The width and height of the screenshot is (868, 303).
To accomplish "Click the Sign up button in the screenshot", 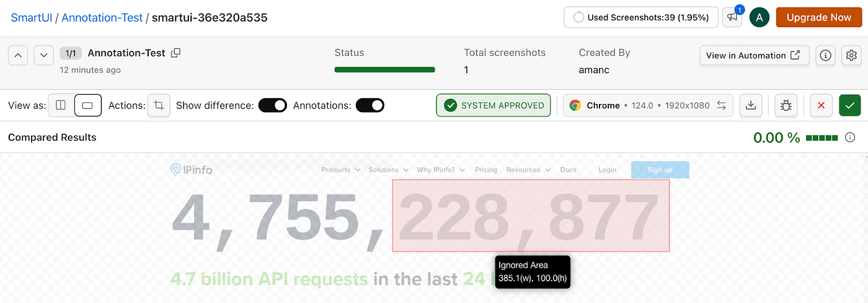I will pos(660,170).
